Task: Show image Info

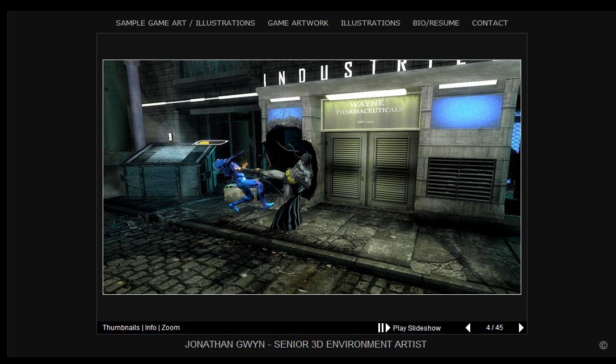Action: (150, 328)
